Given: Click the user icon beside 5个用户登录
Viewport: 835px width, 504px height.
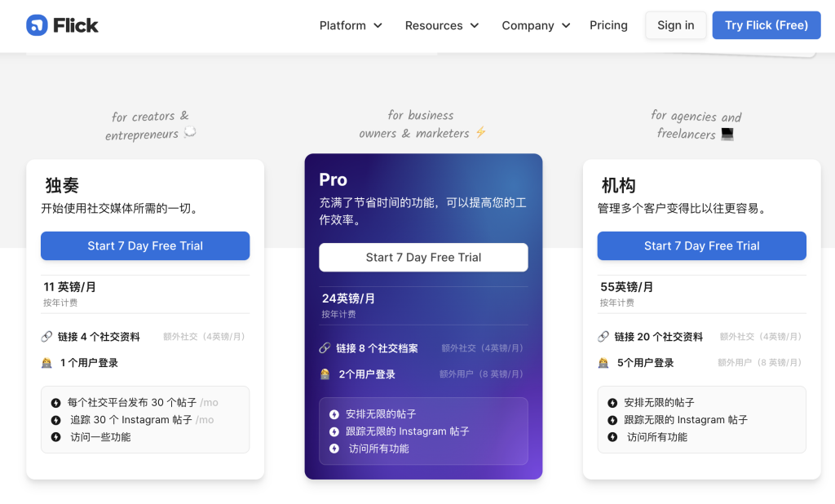Looking at the screenshot, I should pyautogui.click(x=603, y=363).
